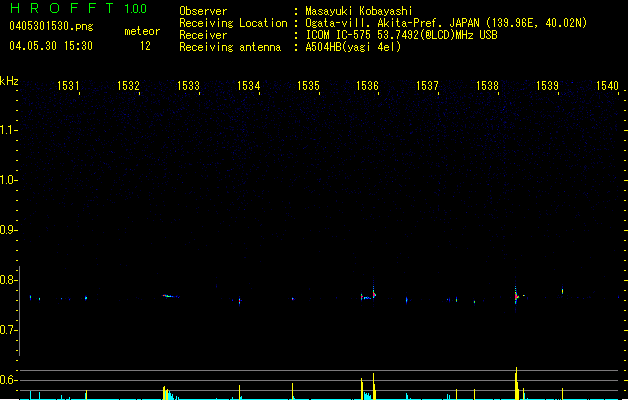Click the 0.7 kHz frequency label
629x400 pixels.
8,330
